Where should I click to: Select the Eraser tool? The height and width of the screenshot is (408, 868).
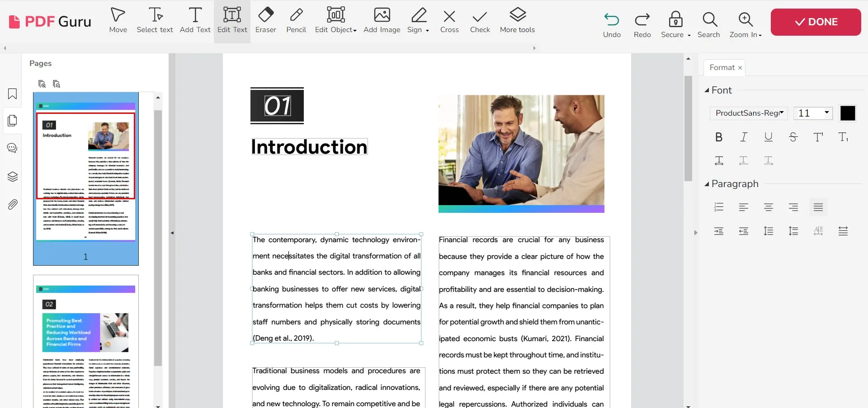point(265,20)
